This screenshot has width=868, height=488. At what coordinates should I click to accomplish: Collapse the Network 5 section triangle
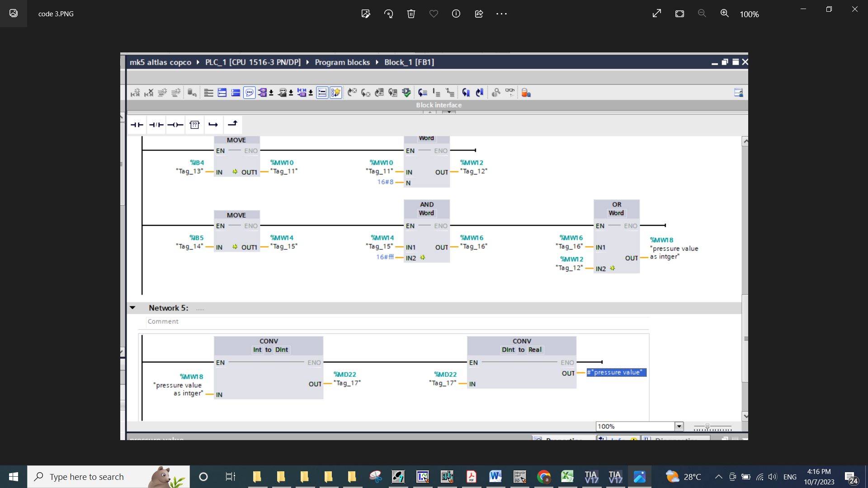pyautogui.click(x=132, y=308)
